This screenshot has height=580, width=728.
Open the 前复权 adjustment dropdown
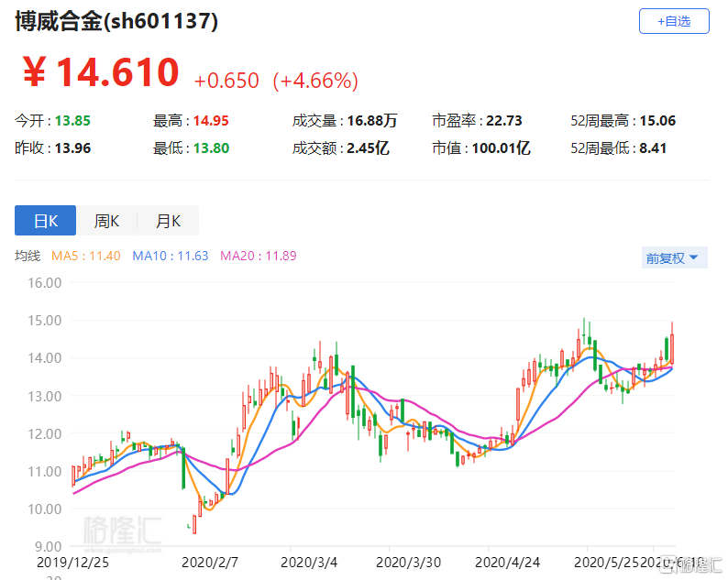click(674, 258)
